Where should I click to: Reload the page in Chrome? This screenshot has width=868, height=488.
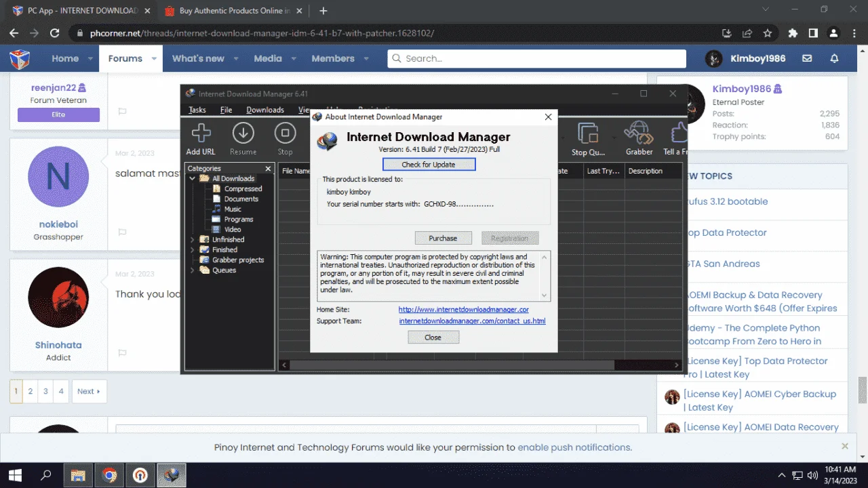56,33
